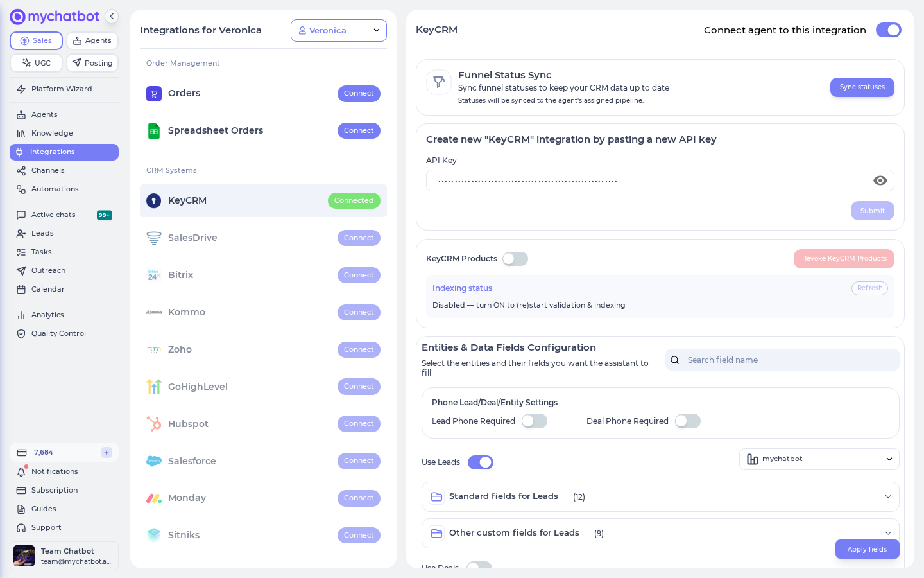This screenshot has height=578, width=924.
Task: Click the Apply fields button
Action: point(868,549)
